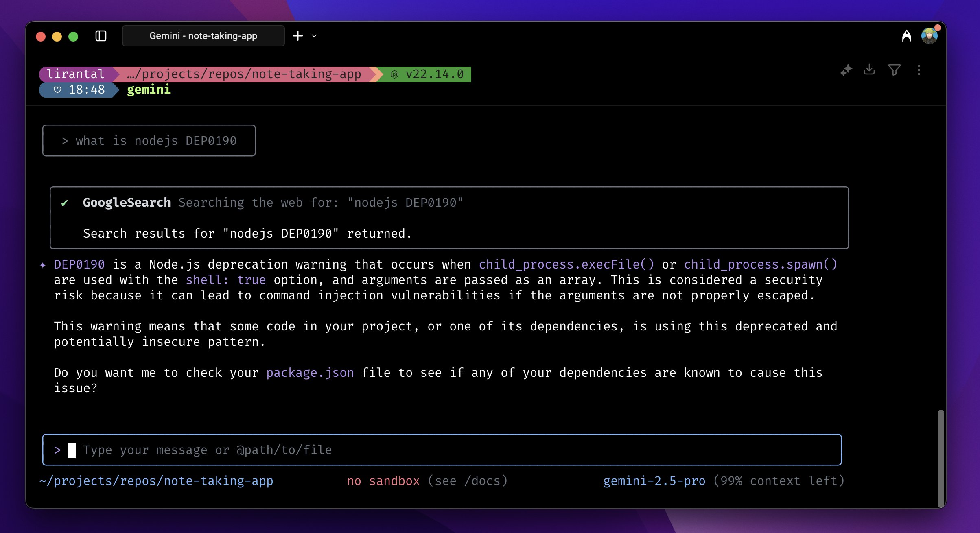Click the lirantal username prompt segment
The width and height of the screenshot is (980, 533).
pos(76,74)
